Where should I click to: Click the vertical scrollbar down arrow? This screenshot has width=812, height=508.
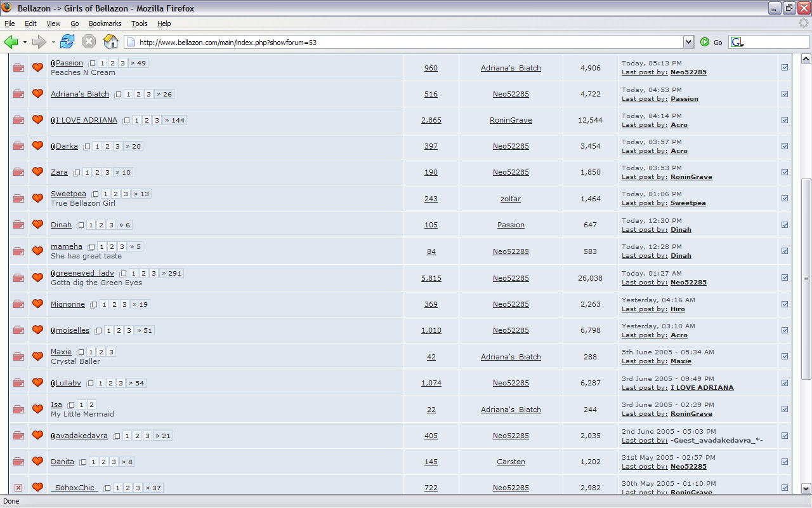806,489
